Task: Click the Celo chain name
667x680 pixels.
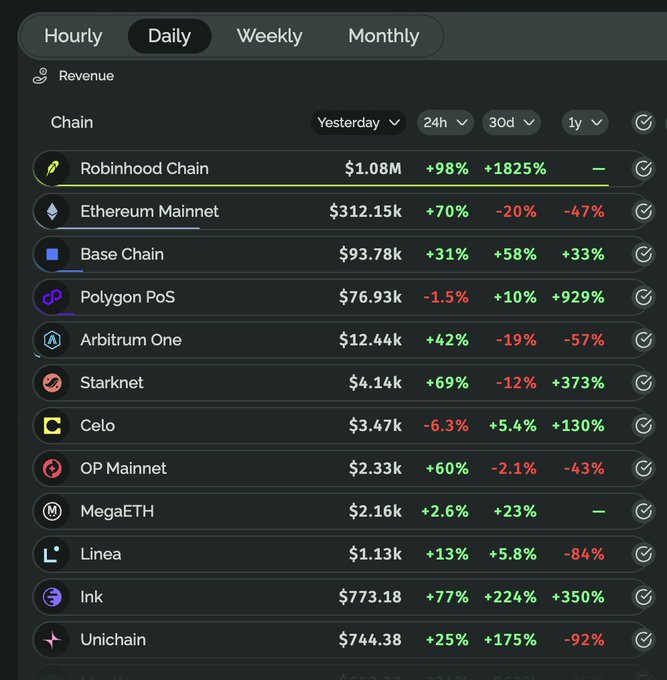Action: pyautogui.click(x=98, y=425)
